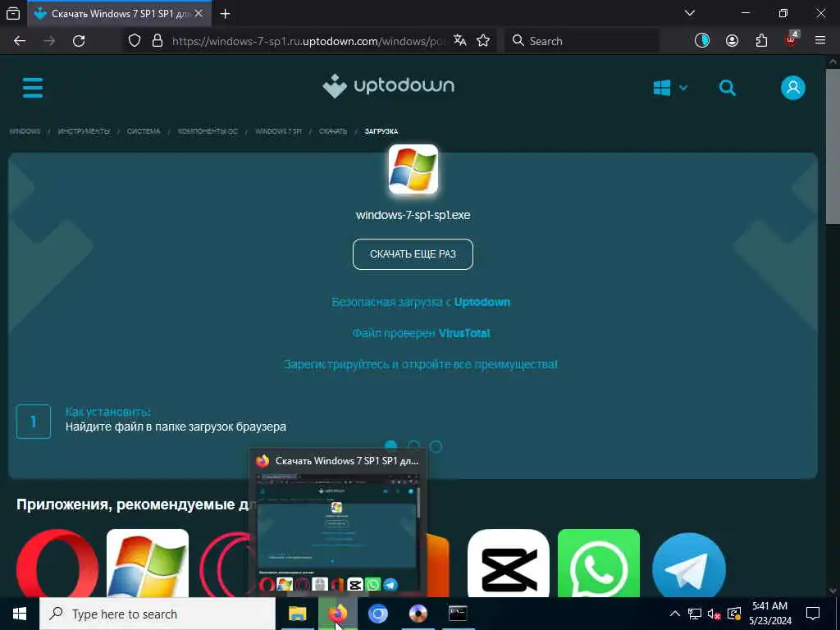Open the Opera recommended app icon
The height and width of the screenshot is (630, 840).
click(57, 563)
